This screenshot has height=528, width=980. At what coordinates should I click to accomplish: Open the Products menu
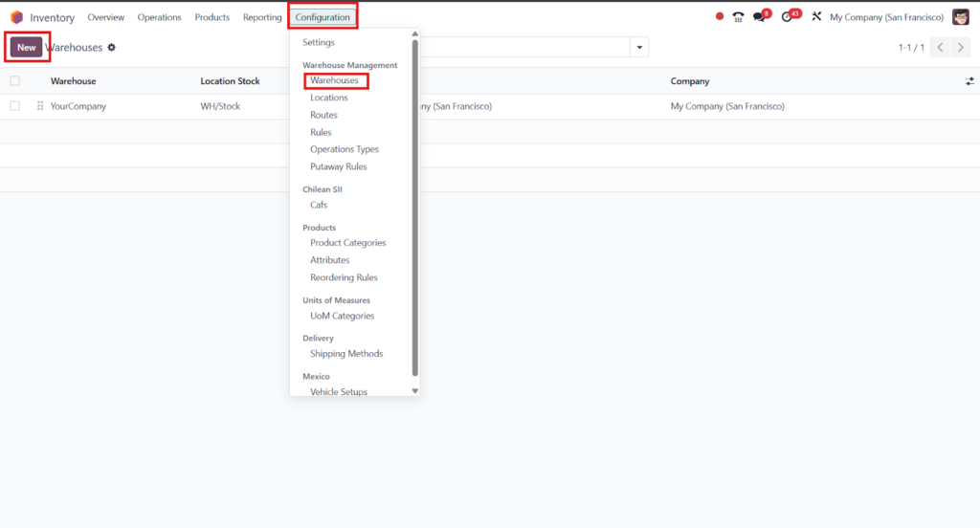(x=212, y=17)
